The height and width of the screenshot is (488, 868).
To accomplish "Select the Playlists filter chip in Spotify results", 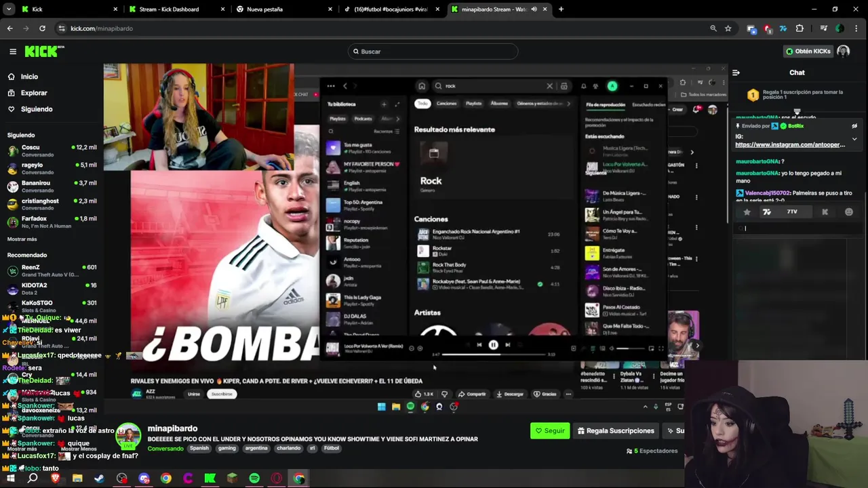I will 473,104.
